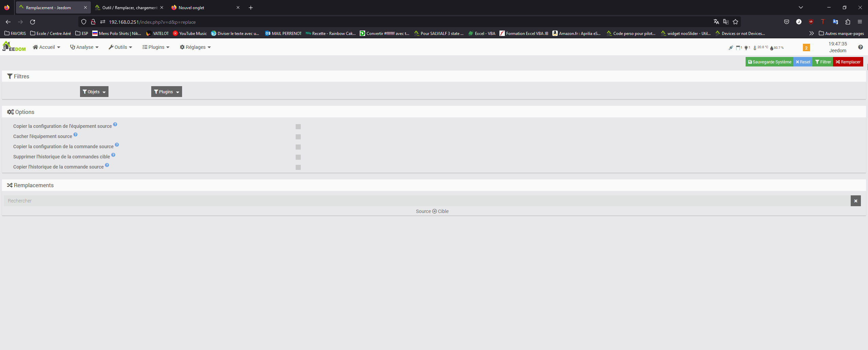Screen dimensions: 868x350
Task: Click the Sauvegarde Système button
Action: tap(770, 62)
